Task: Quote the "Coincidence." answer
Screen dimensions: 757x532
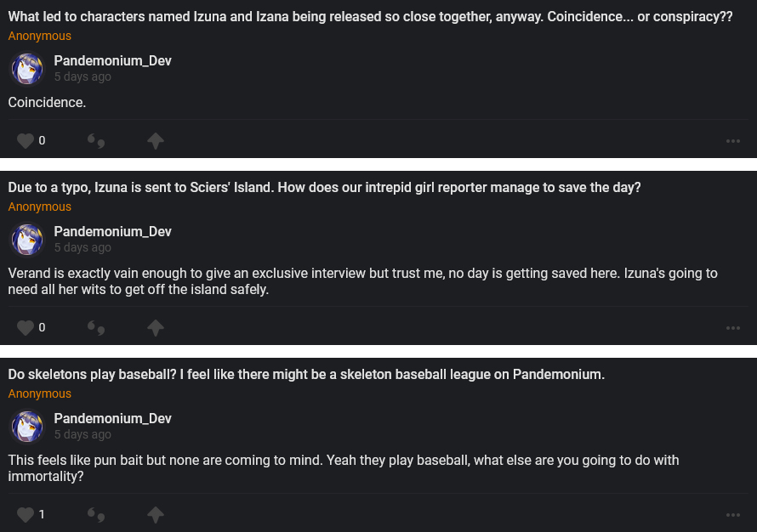Action: click(x=96, y=141)
